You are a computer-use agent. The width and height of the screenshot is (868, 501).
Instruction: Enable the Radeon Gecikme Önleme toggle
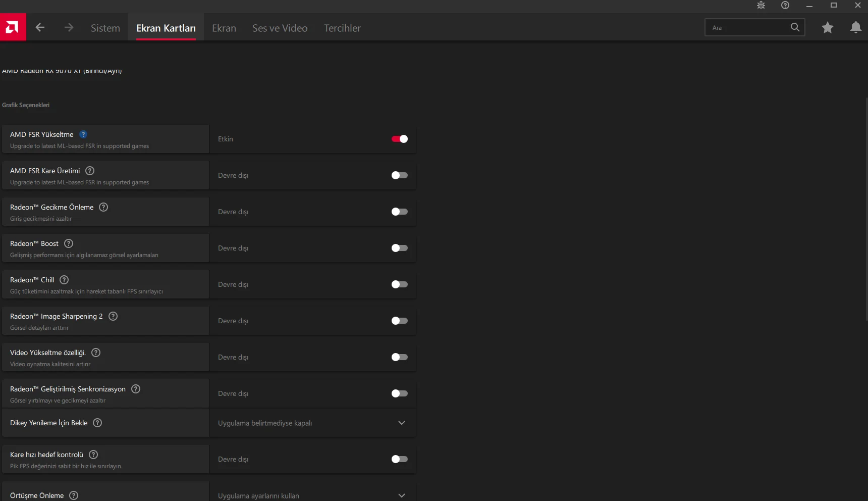click(x=400, y=212)
